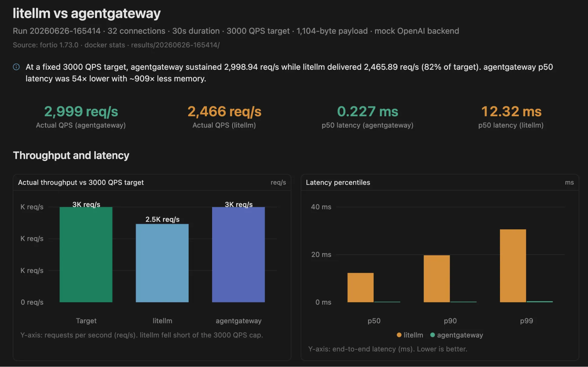Click the 'Run 20260626-165414' subtitle line
This screenshot has height=367, width=588.
(236, 31)
